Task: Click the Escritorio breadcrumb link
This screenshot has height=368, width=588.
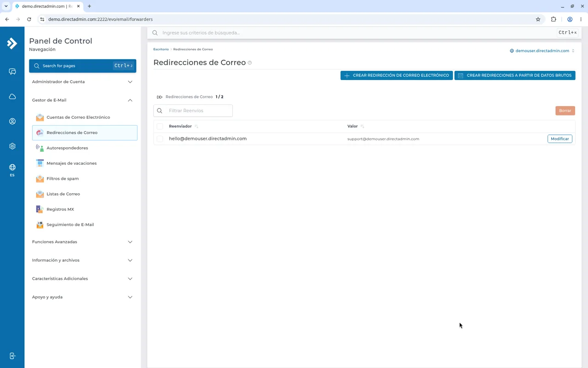Action: tap(161, 49)
